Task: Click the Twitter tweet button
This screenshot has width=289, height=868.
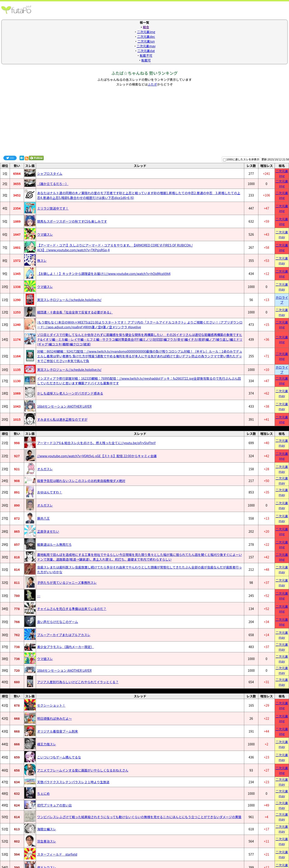Action: [x=10, y=158]
